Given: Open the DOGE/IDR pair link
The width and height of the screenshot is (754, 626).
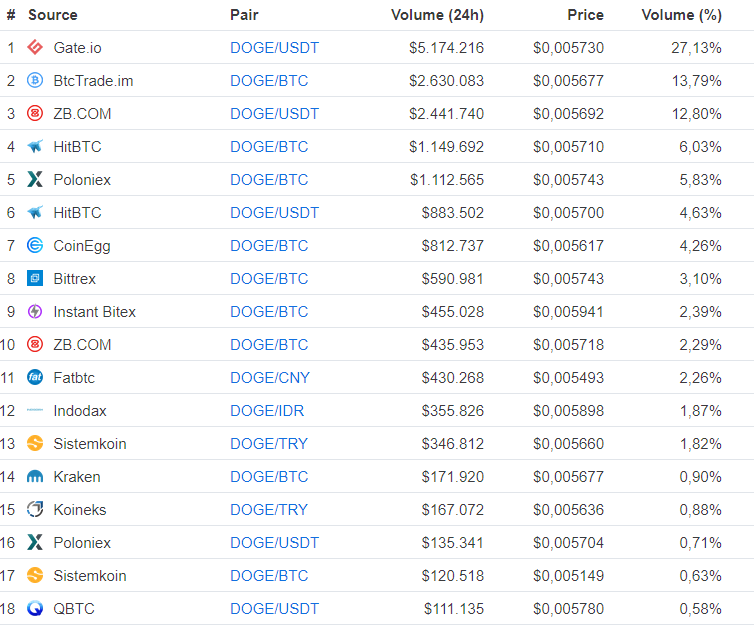Looking at the screenshot, I should 267,411.
